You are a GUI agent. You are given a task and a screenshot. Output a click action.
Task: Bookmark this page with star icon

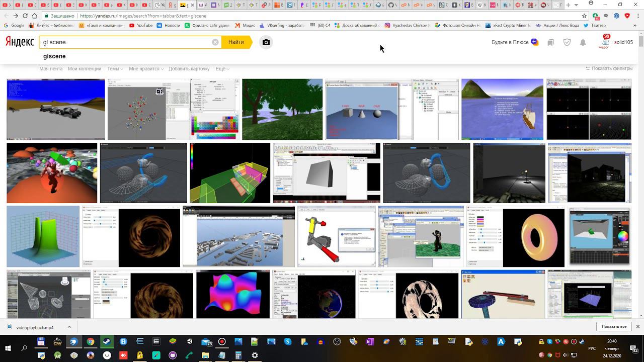click(584, 16)
